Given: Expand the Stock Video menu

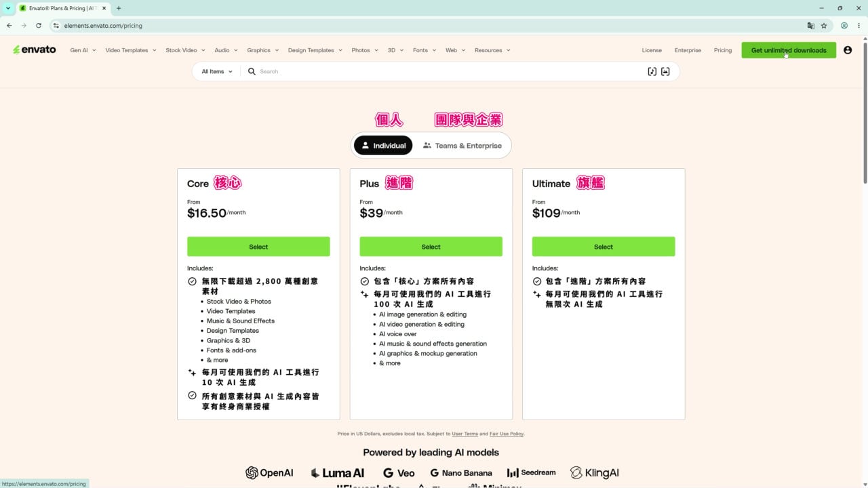Looking at the screenshot, I should pyautogui.click(x=185, y=50).
